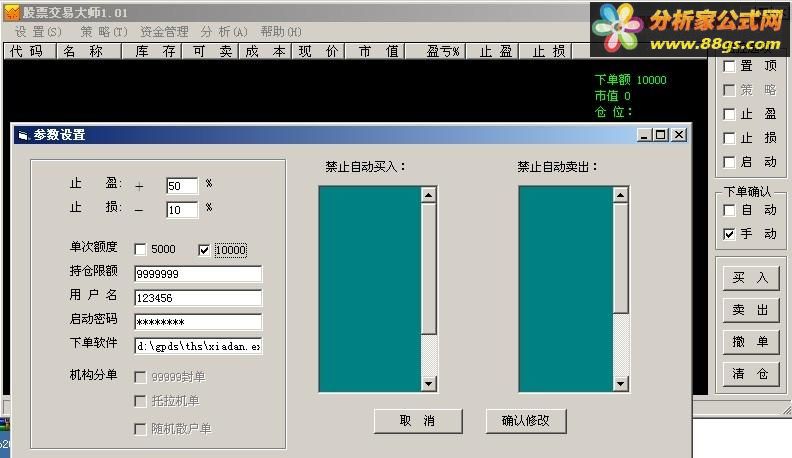Viewport: 792px width, 458px height.
Task: Click the 清仓 button
Action: [x=751, y=374]
